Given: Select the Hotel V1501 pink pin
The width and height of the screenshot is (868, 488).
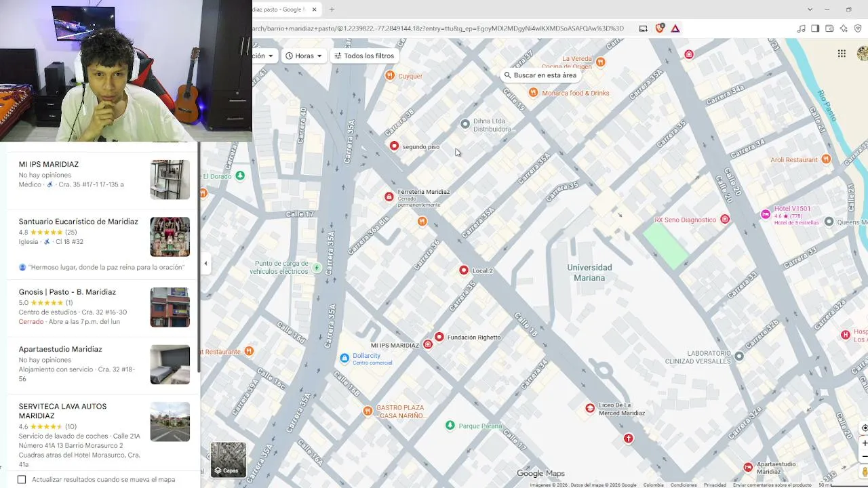Looking at the screenshot, I should (x=766, y=214).
